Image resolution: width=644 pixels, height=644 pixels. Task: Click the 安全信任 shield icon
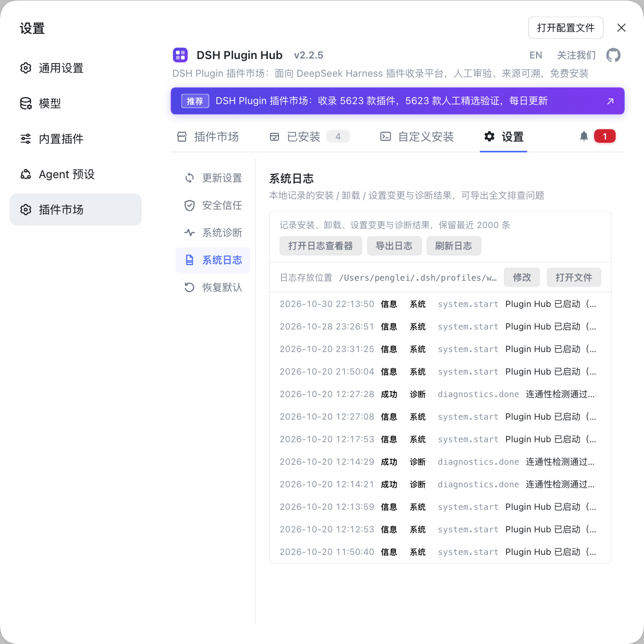pyautogui.click(x=189, y=206)
